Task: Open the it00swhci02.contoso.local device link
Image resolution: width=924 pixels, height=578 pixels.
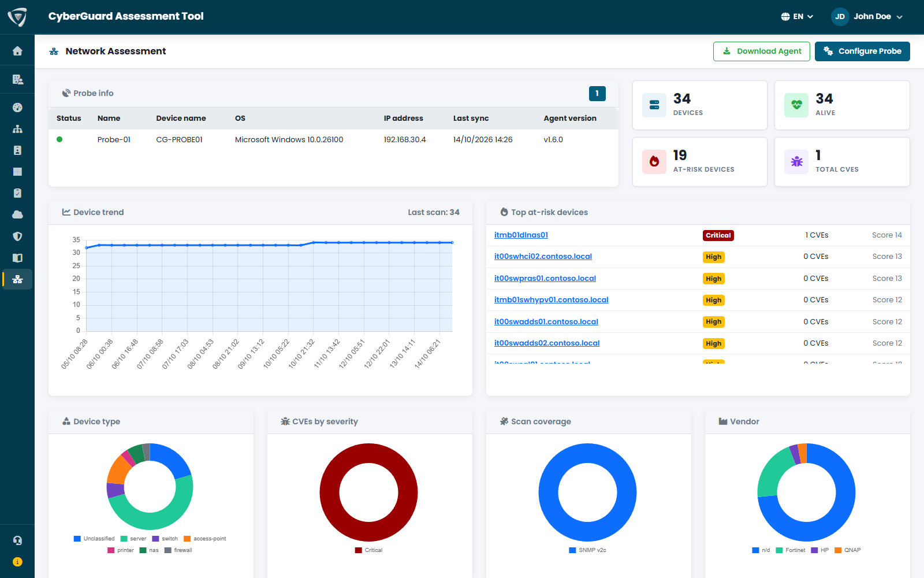Action: coord(543,257)
